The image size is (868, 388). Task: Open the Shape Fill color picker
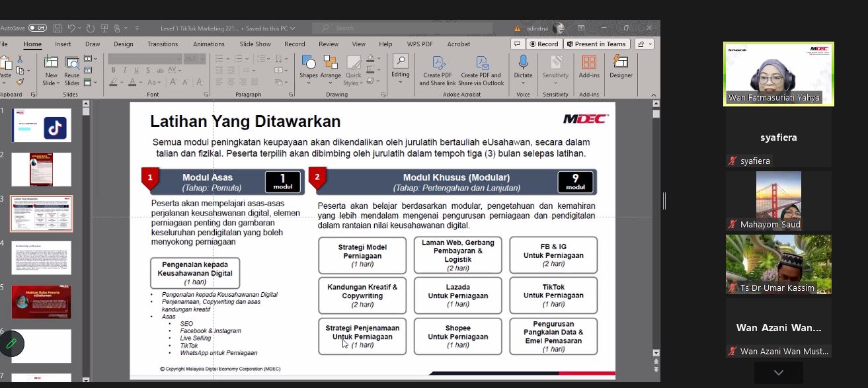[x=374, y=59]
